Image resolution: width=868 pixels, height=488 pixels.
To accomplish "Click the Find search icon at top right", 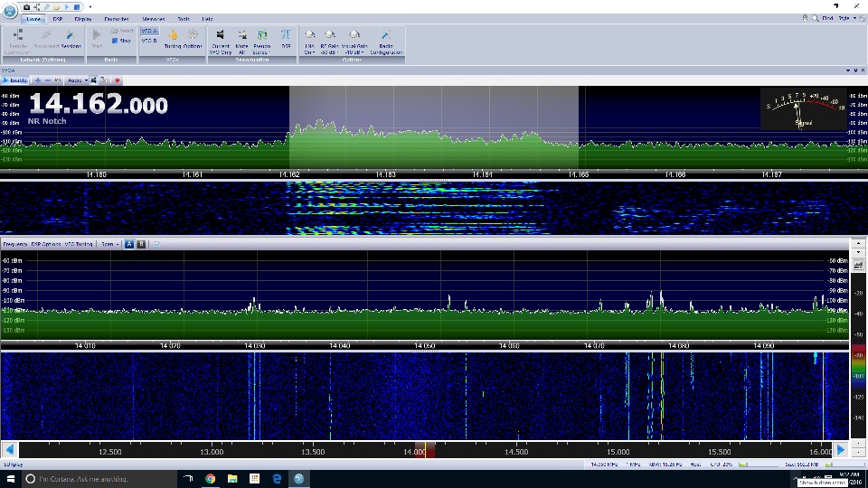I will [x=816, y=18].
